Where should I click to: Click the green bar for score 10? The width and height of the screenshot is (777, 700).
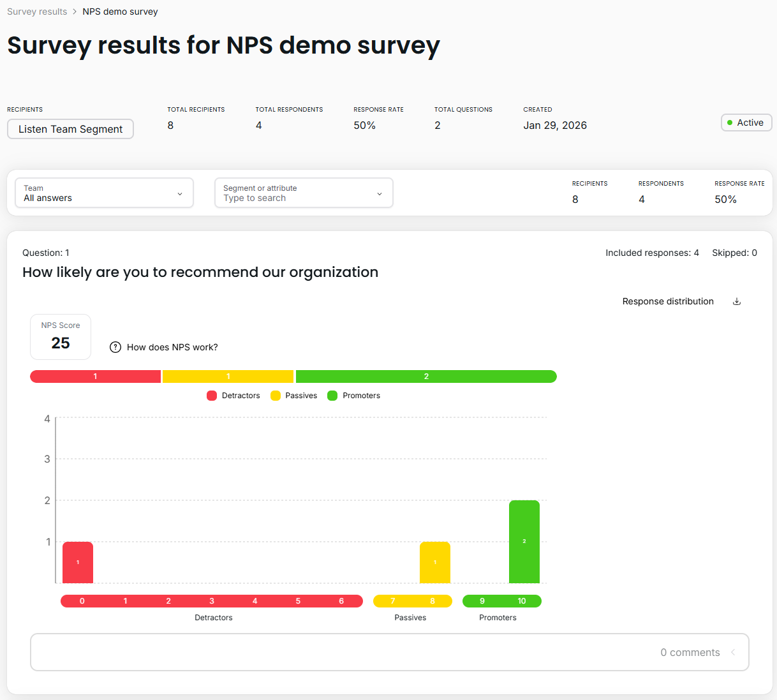click(x=524, y=541)
